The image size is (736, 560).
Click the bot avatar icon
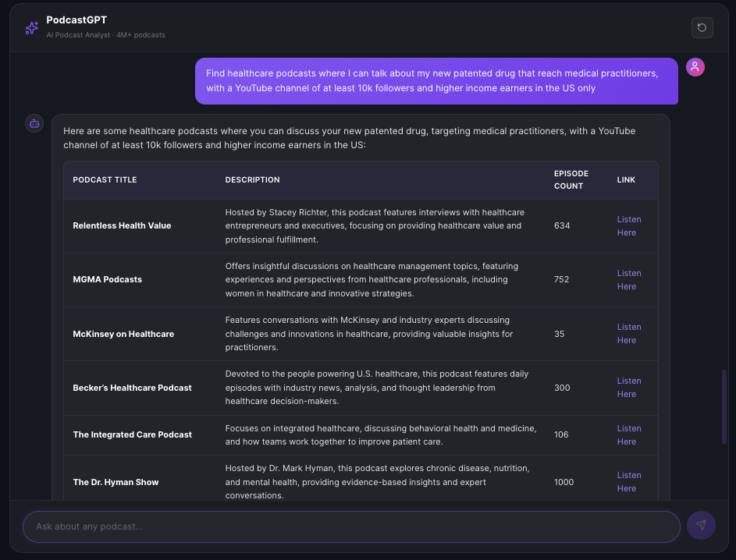(34, 123)
